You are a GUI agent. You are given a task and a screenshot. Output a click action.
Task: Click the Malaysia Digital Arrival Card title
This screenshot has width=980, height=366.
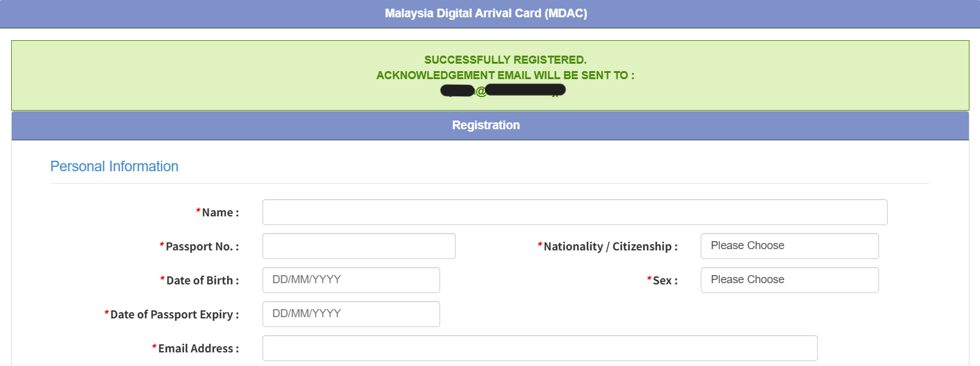486,14
